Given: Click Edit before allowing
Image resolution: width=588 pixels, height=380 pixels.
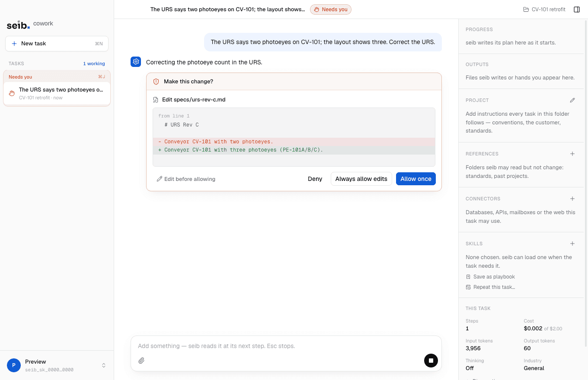Looking at the screenshot, I should 186,179.
